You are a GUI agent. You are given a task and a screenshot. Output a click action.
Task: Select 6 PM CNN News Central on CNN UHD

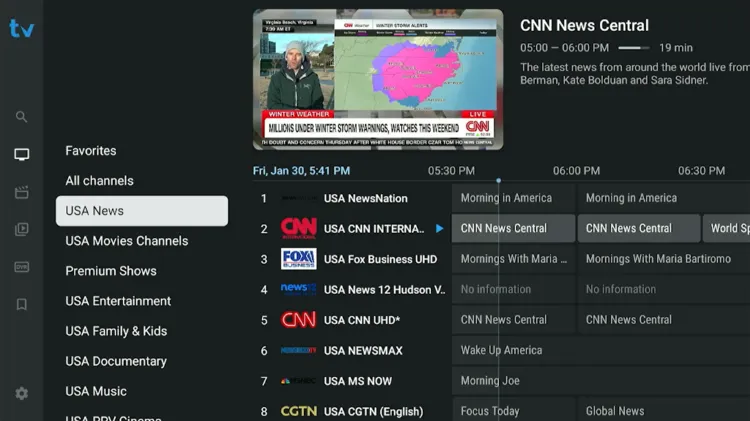664,320
